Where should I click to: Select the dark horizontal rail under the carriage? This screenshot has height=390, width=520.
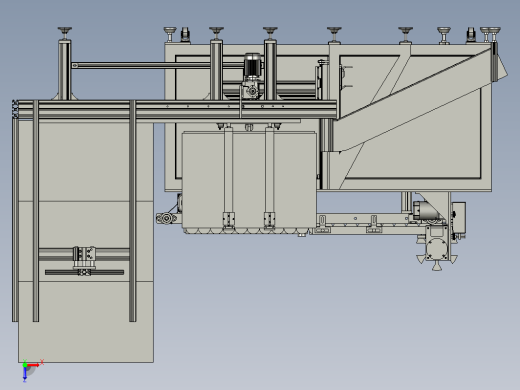coord(84,272)
